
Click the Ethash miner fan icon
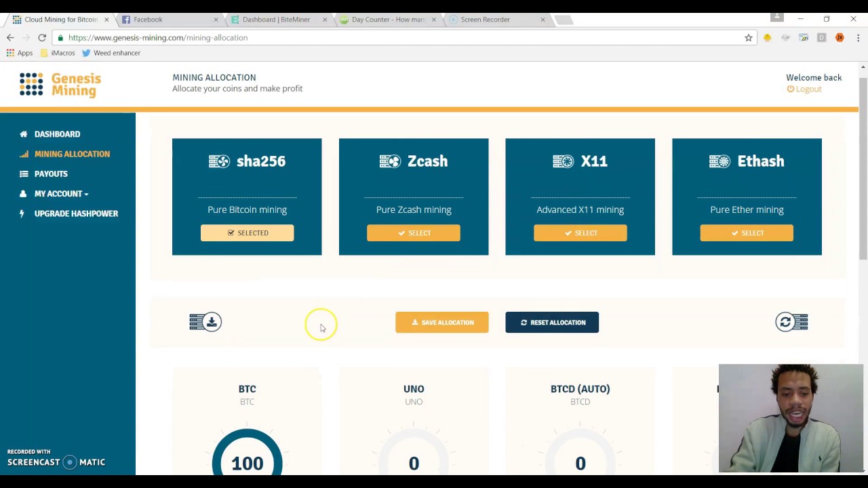[x=720, y=161]
